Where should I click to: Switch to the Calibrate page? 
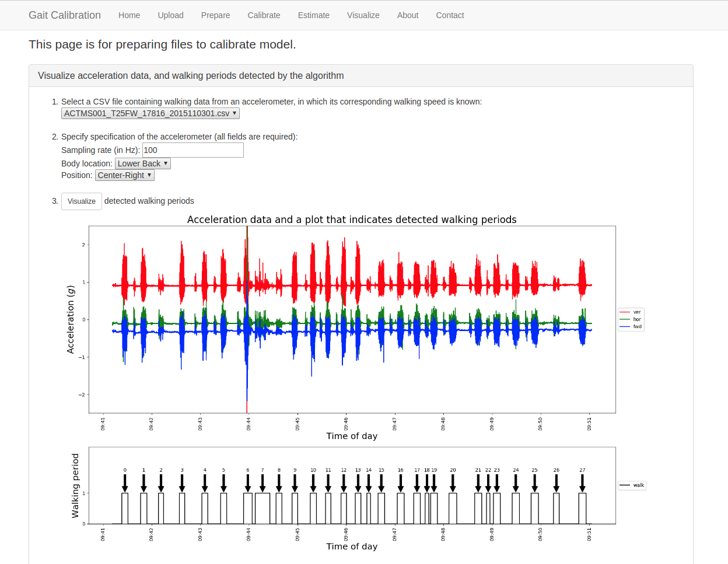[264, 15]
